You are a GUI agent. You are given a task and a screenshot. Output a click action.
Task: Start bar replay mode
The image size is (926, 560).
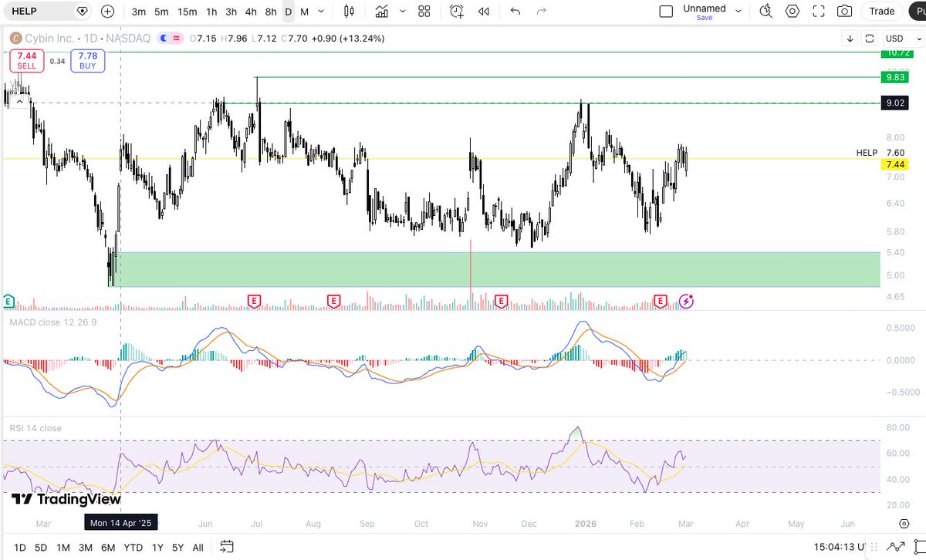click(x=484, y=12)
